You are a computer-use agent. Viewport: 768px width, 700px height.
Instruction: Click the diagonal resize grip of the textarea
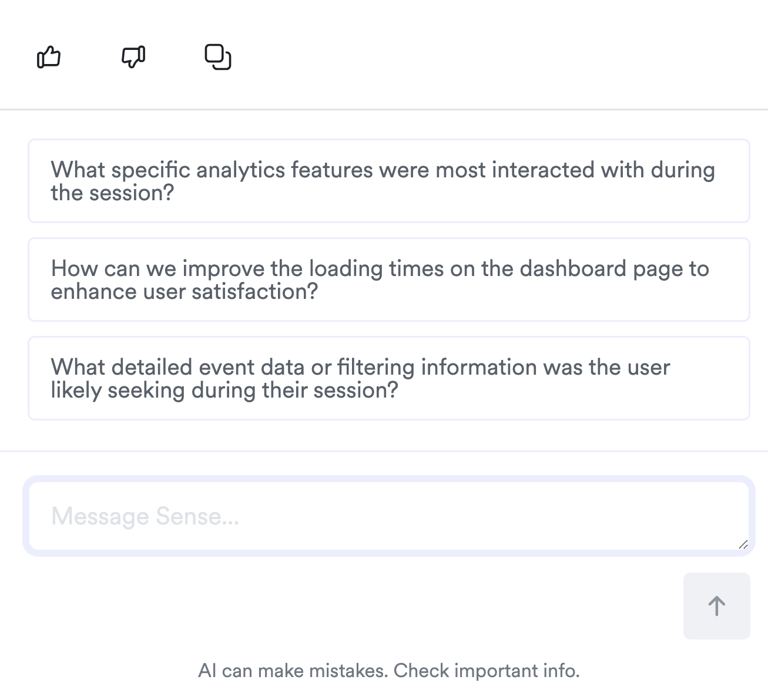(x=743, y=544)
